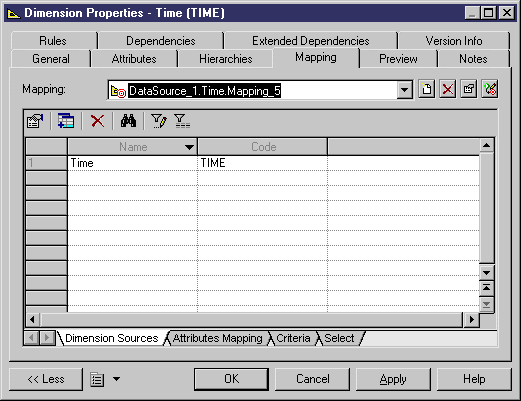Toggle the Enable Filter icon
Viewport: 521px width, 401px height.
pos(182,121)
